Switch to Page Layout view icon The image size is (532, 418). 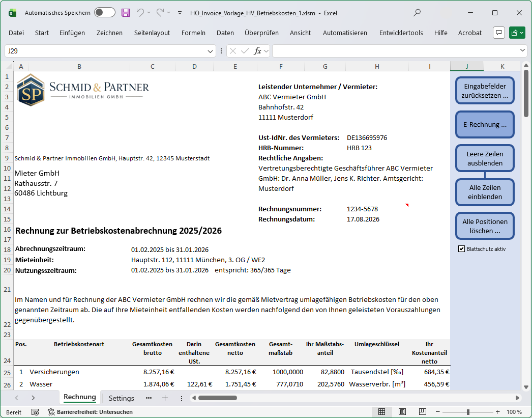402,412
